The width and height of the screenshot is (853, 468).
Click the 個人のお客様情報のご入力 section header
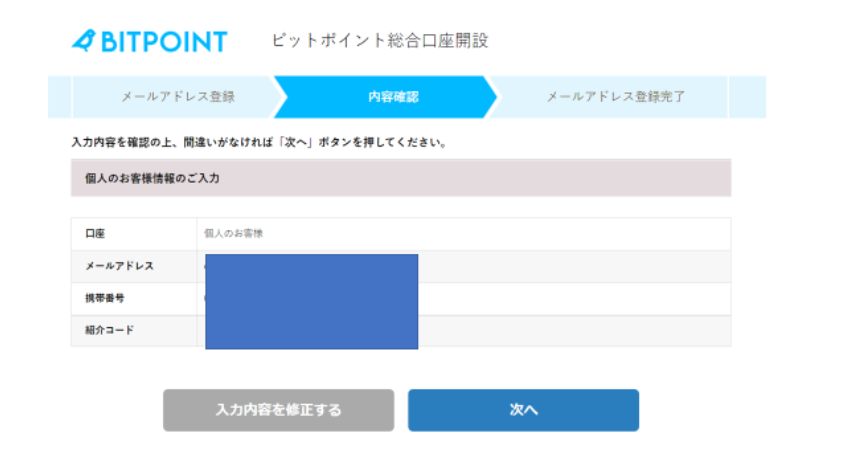pyautogui.click(x=401, y=178)
